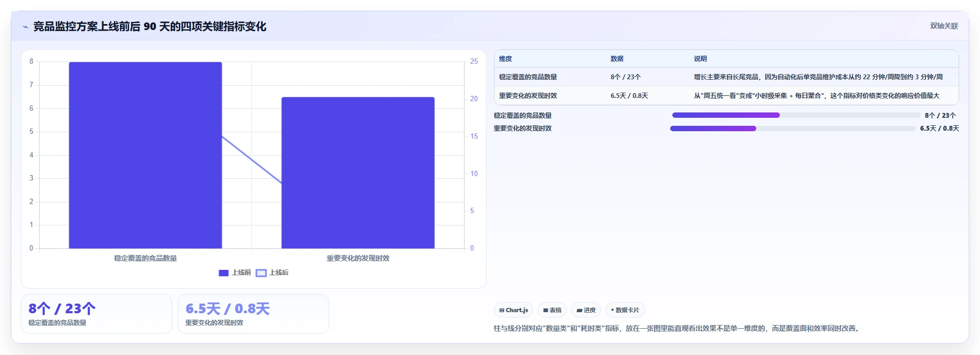Click the 数据 column header
Screen dimensions: 980x355
[617, 59]
